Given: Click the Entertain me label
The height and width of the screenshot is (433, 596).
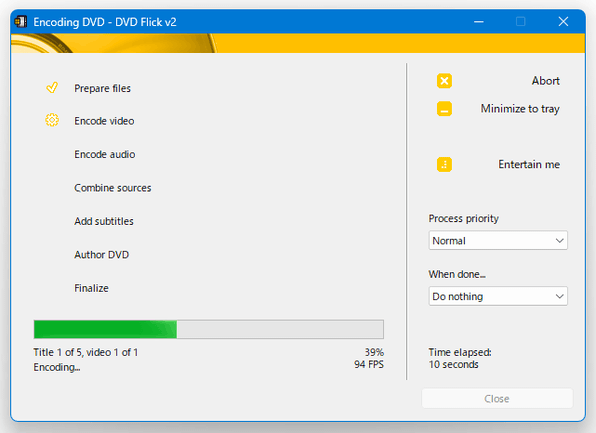Looking at the screenshot, I should [529, 164].
